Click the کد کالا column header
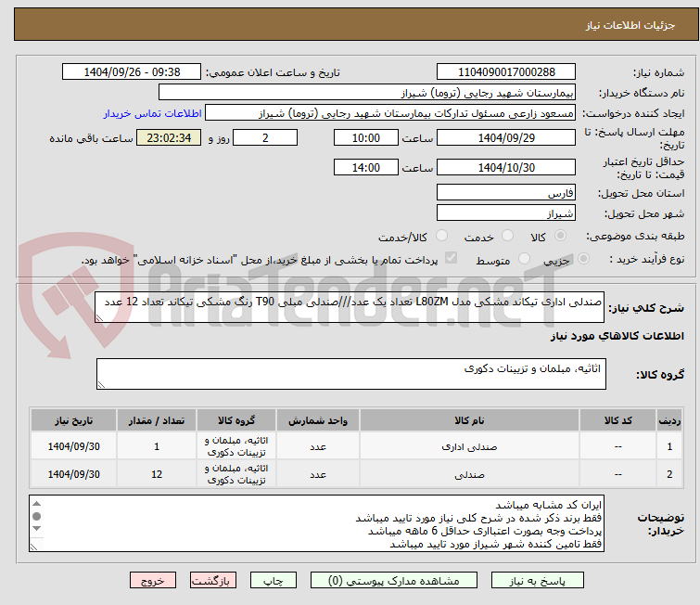Viewport: 700px width, 605px height. pyautogui.click(x=617, y=420)
